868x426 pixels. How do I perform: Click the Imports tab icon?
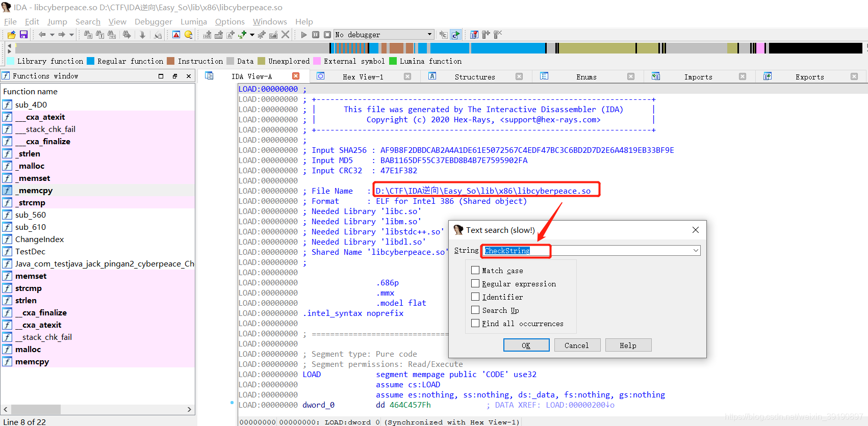tap(656, 76)
